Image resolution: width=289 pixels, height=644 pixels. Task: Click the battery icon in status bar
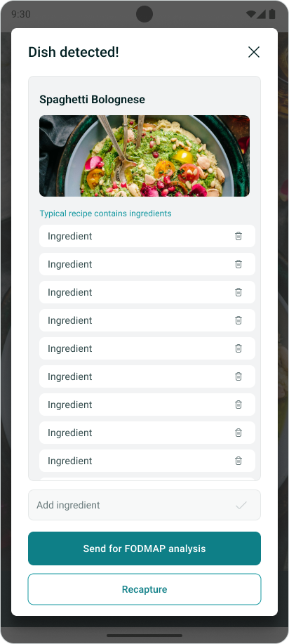click(272, 14)
